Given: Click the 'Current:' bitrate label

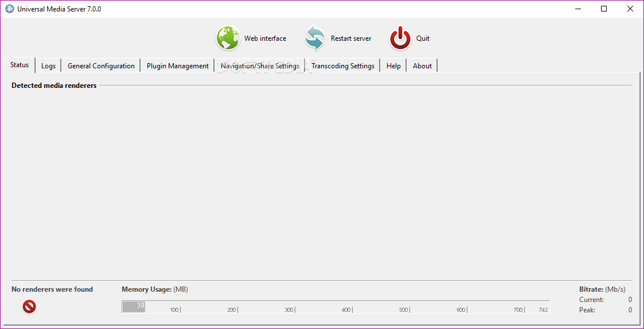Looking at the screenshot, I should (x=591, y=299).
